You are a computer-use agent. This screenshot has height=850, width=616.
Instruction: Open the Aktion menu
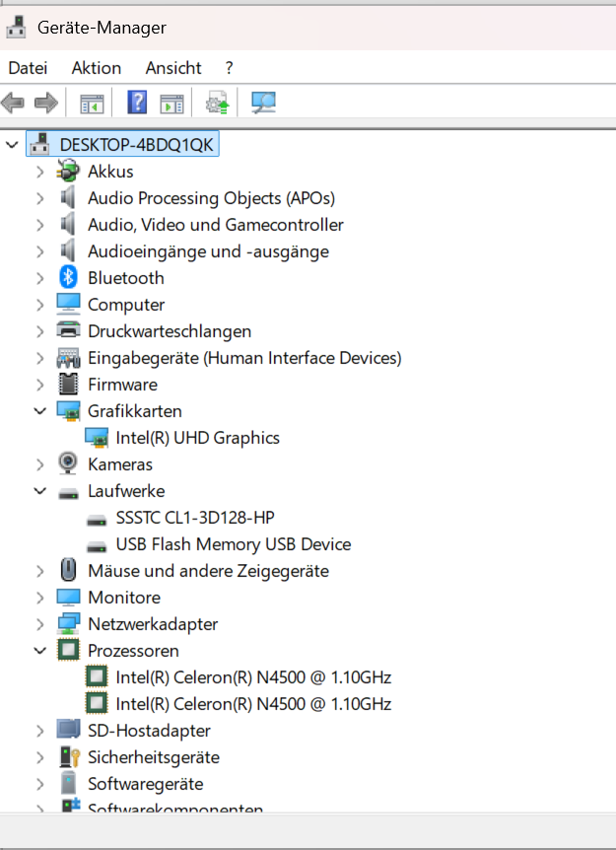point(97,68)
